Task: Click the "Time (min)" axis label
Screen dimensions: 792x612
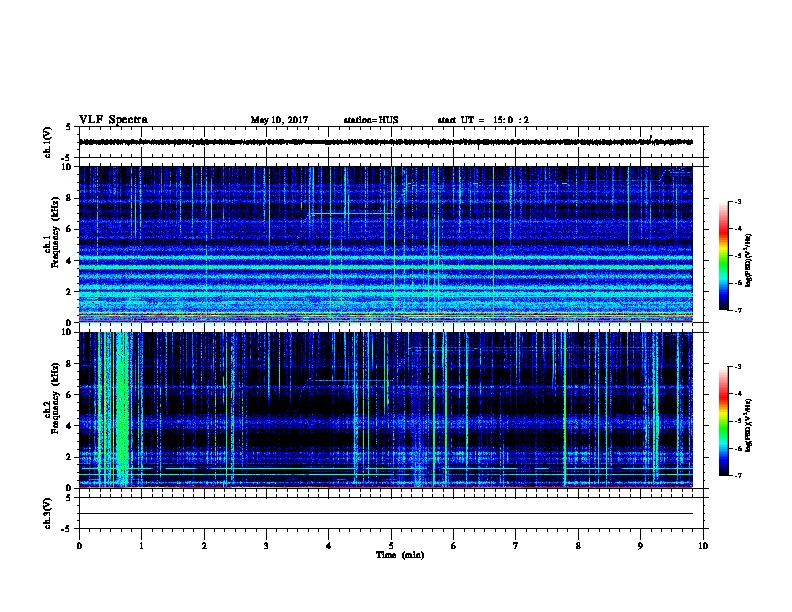Action: 400,555
